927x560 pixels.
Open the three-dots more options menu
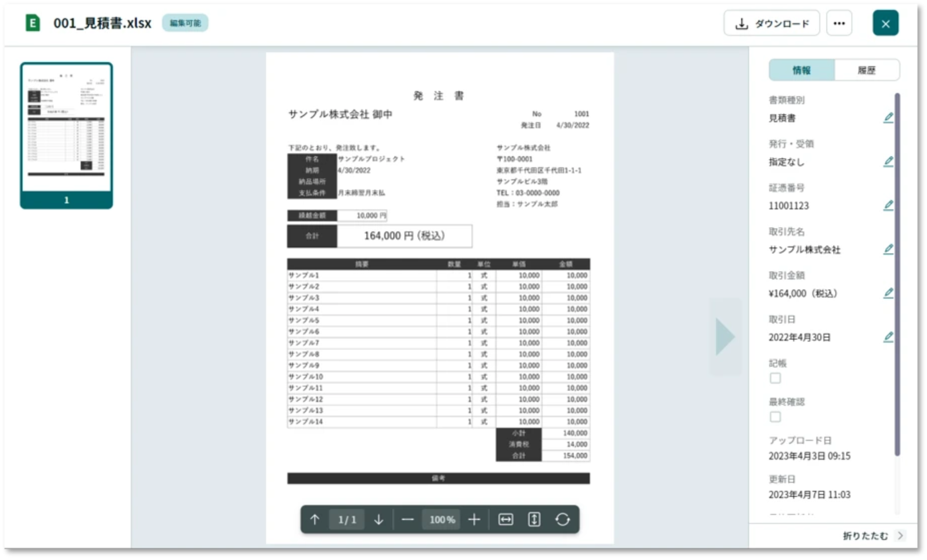(x=839, y=23)
